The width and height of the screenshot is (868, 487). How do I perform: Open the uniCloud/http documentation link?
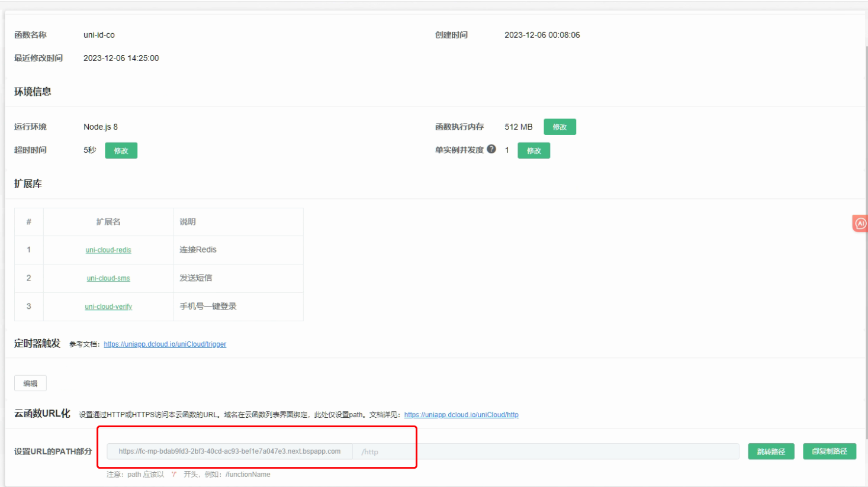(461, 415)
